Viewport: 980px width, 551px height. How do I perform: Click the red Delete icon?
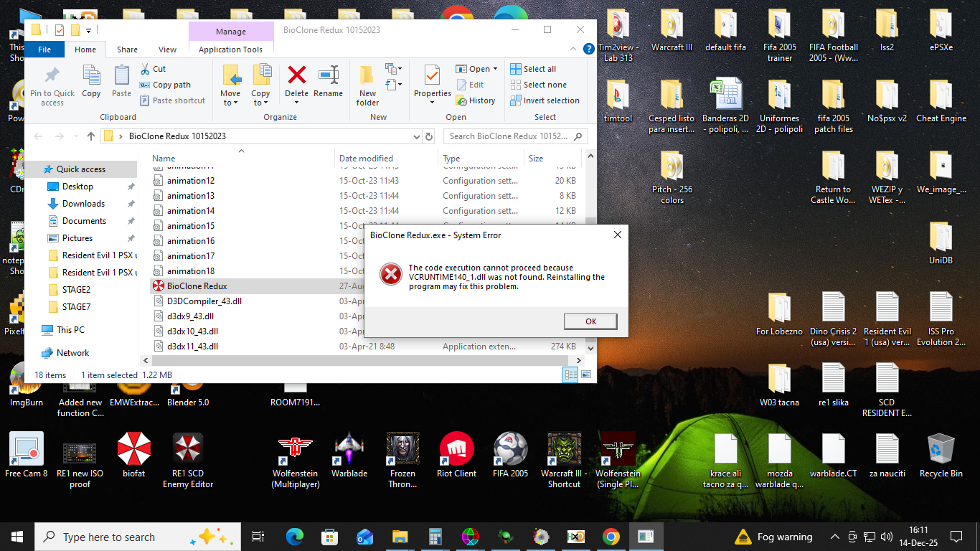pyautogui.click(x=296, y=75)
